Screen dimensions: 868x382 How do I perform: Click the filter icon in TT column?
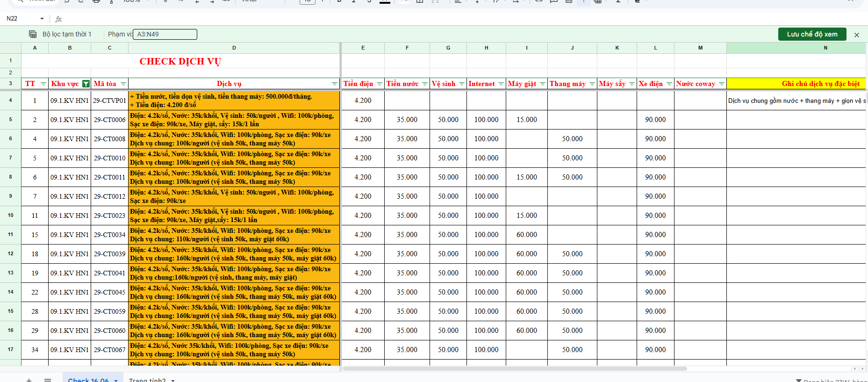click(x=43, y=84)
